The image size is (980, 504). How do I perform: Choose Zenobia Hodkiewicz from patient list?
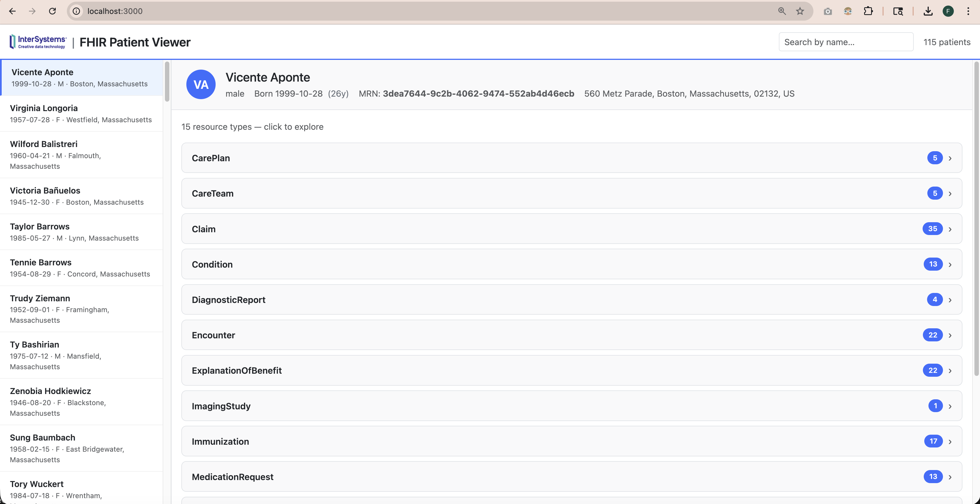coord(81,401)
